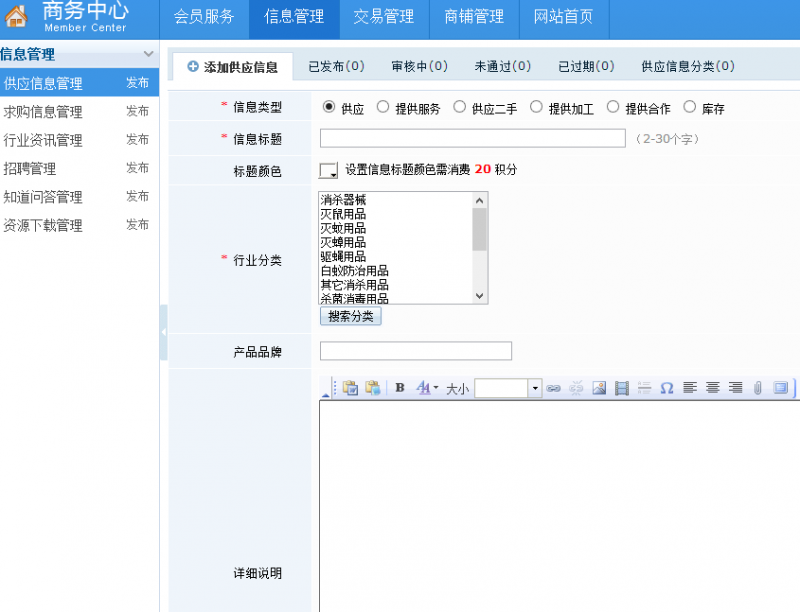
Task: Click the home icon beside 商务中心
Action: 17,17
